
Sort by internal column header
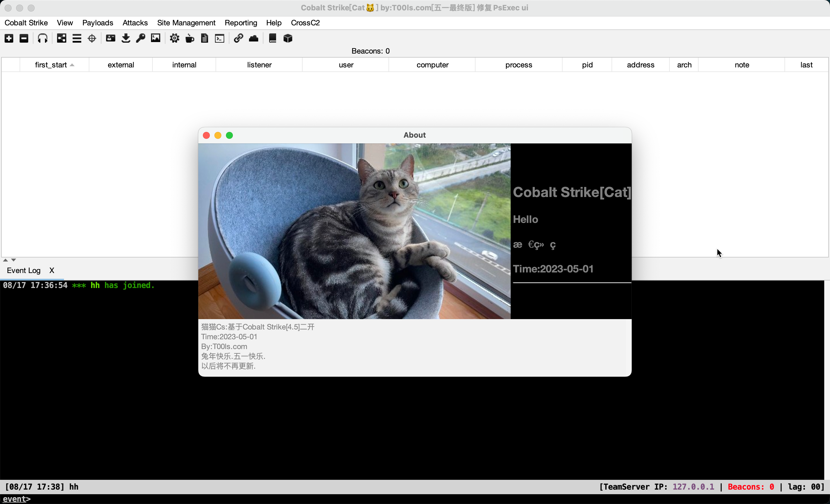tap(184, 65)
